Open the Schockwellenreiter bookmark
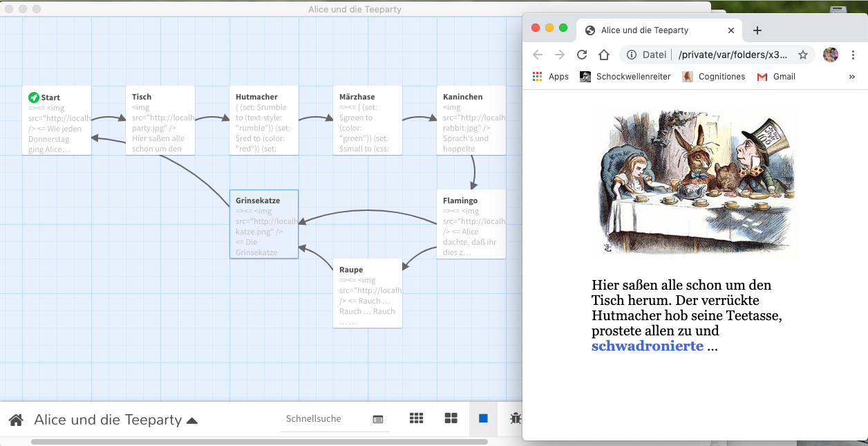The image size is (868, 446). point(625,77)
